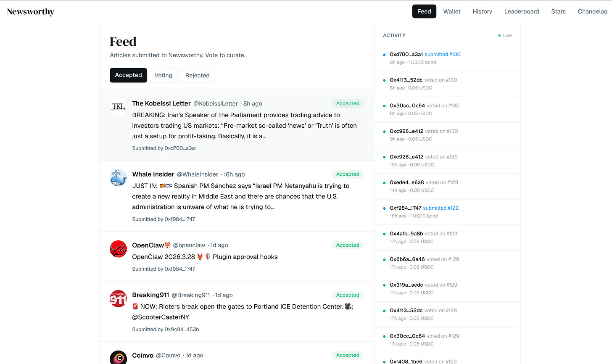Click 'Submitted by 0x9c94…453b' text
Viewport: 612px width, 364px height.
(x=166, y=330)
